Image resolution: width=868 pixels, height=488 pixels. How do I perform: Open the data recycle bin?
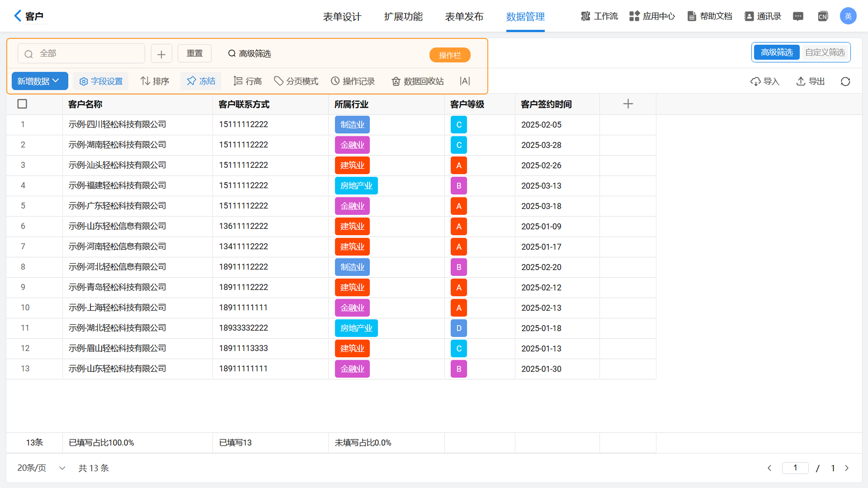[417, 81]
